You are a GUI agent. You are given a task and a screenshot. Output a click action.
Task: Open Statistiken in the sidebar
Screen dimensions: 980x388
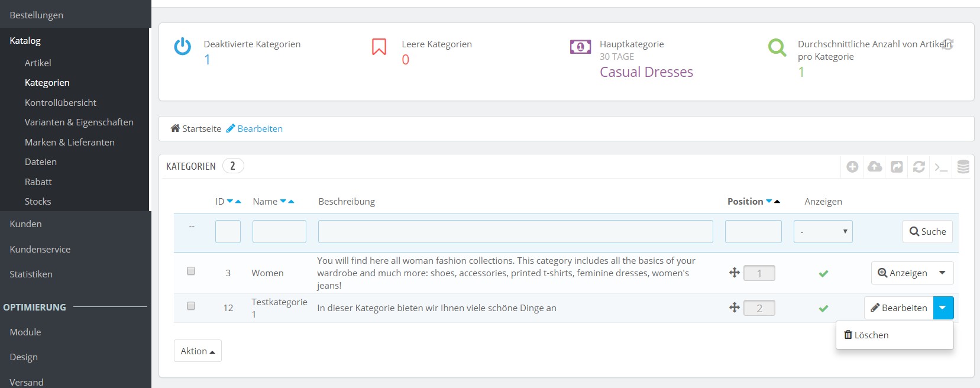31,274
